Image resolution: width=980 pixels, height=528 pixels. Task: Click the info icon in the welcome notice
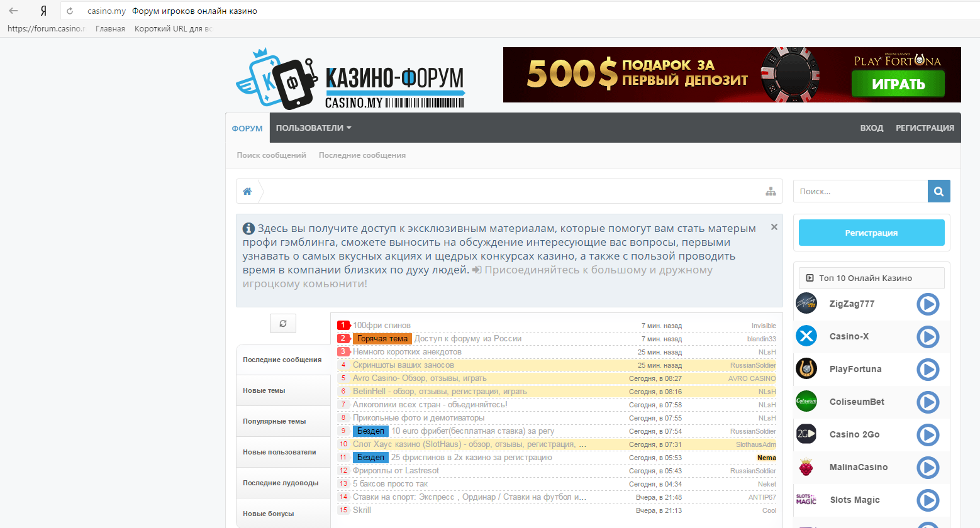point(248,229)
